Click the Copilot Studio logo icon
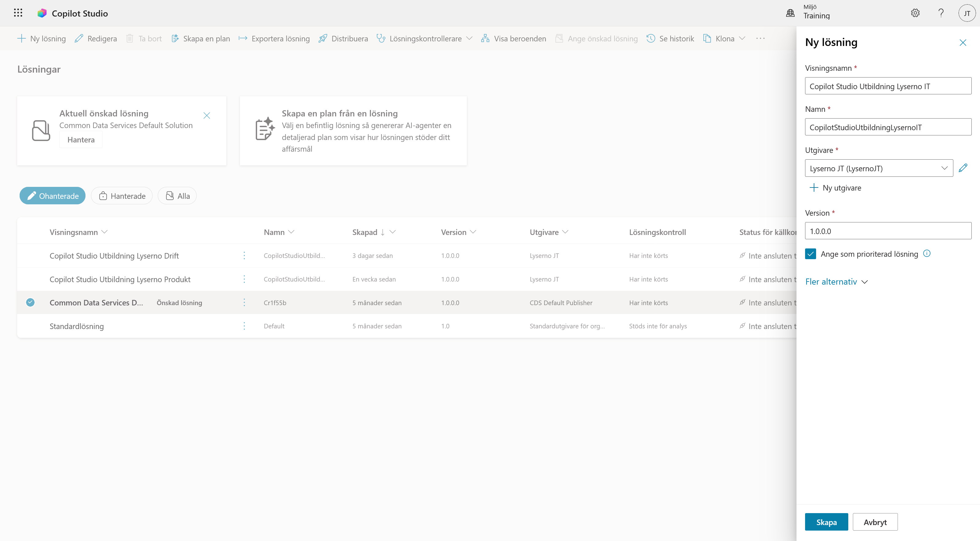 42,13
